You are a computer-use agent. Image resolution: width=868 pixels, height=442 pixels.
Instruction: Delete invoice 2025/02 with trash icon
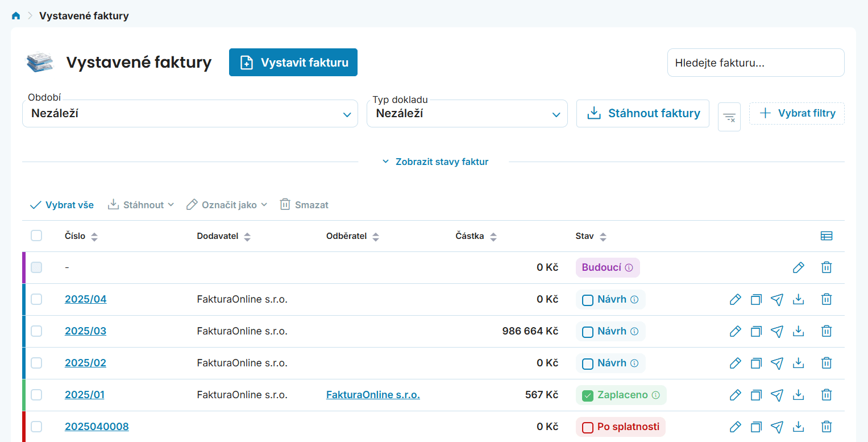coord(827,363)
